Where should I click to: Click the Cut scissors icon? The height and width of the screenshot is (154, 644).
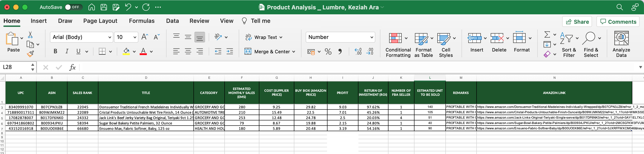(30, 34)
